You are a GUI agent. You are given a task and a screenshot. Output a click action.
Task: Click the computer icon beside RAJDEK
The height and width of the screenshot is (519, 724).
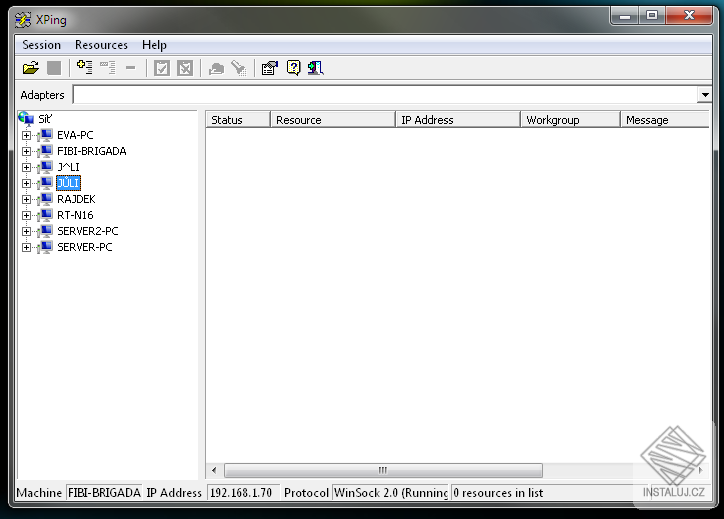46,199
